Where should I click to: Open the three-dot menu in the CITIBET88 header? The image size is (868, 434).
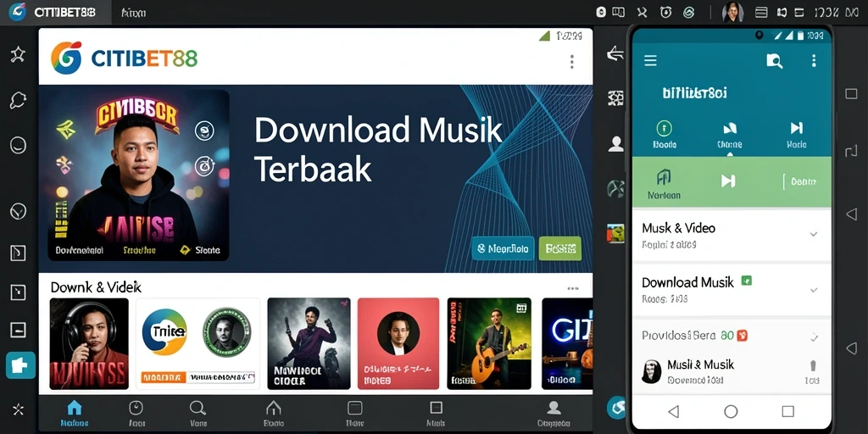(572, 61)
